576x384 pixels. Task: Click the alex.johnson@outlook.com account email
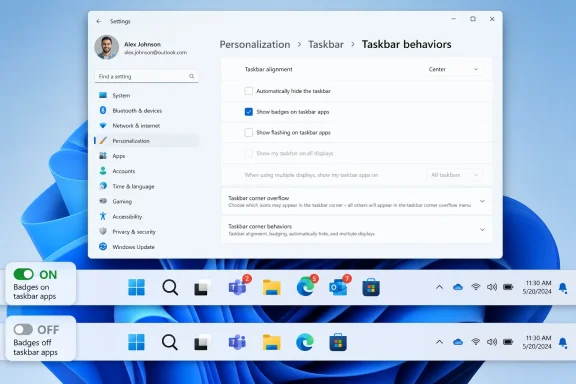point(155,53)
